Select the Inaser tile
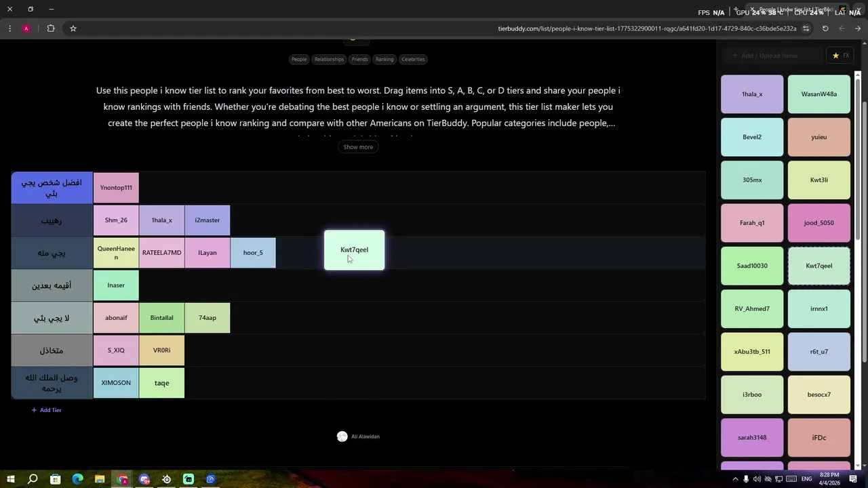Viewport: 868px width, 488px height. point(116,285)
